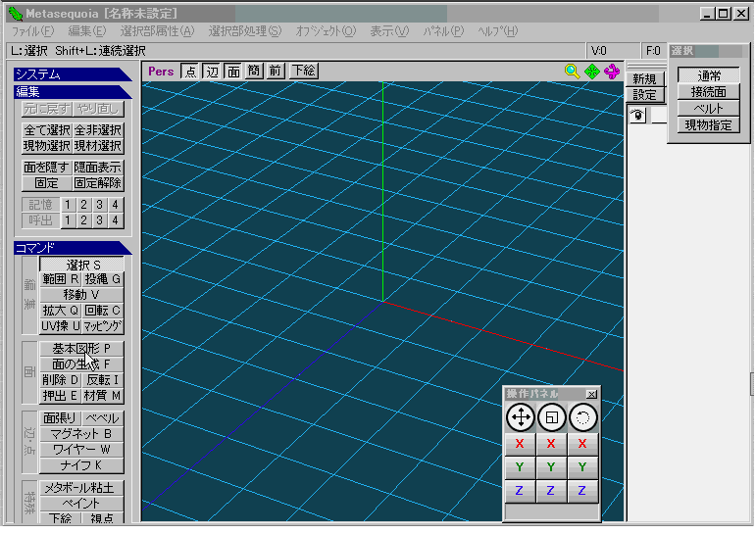Select 接続面 selection mode
756x534 pixels.
(709, 91)
